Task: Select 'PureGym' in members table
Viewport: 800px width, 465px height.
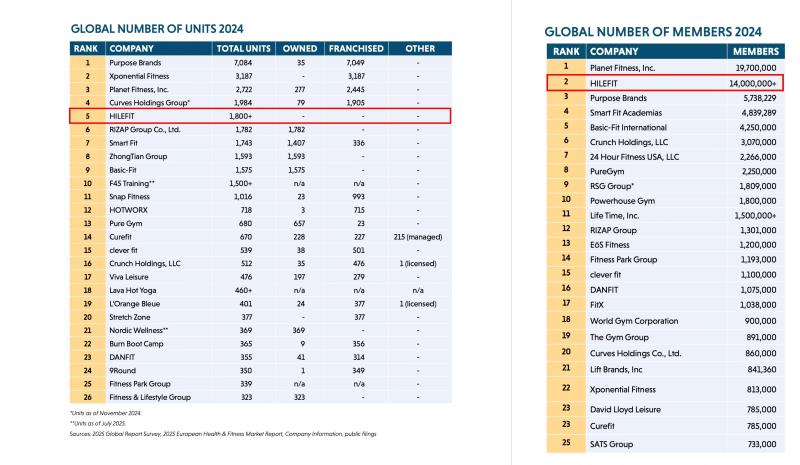Action: tap(607, 172)
